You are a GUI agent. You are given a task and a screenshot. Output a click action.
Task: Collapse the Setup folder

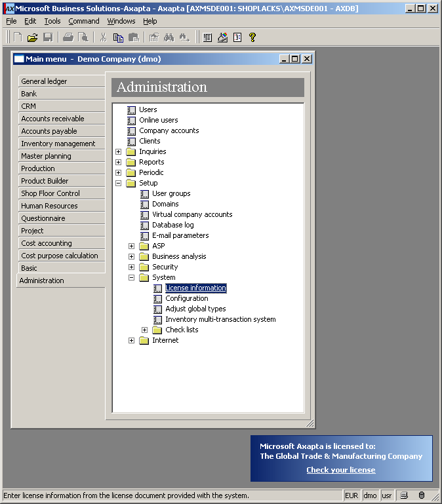pos(119,184)
